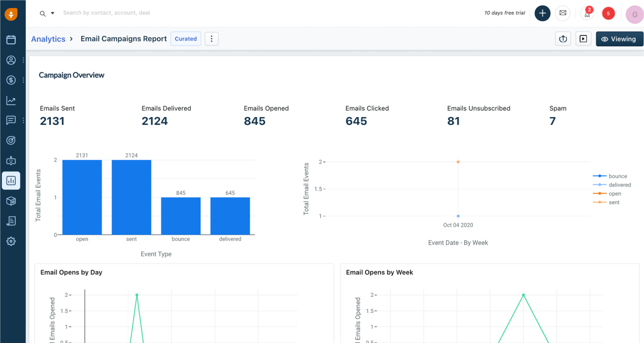Open the products cube icon in sidebar
The height and width of the screenshot is (343, 644).
(x=11, y=201)
